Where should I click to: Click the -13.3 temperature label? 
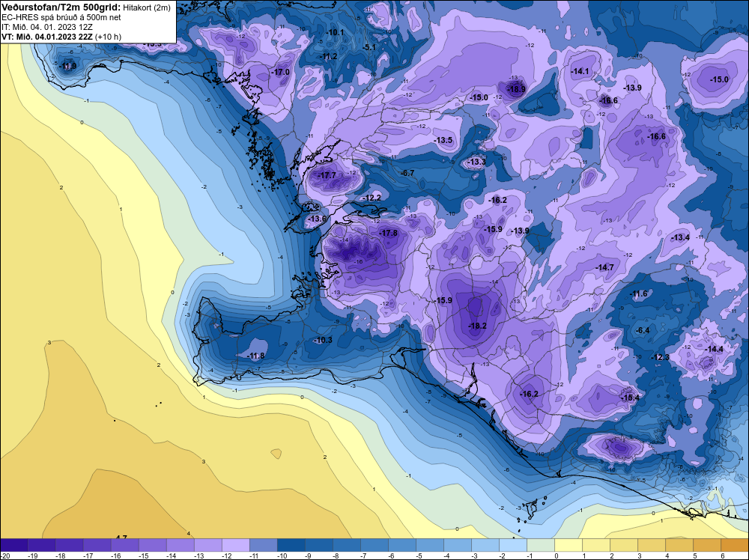point(476,162)
